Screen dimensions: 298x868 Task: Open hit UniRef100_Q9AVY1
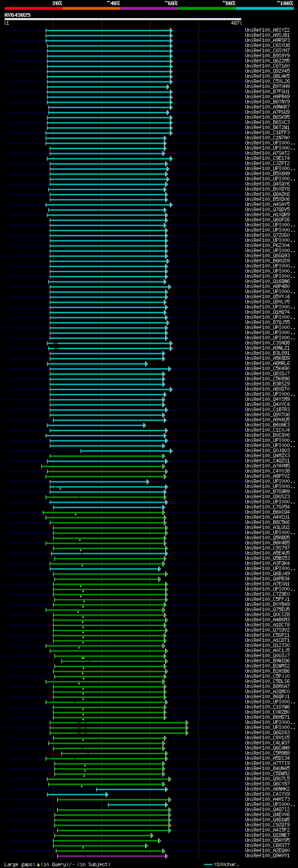pyautogui.click(x=267, y=855)
